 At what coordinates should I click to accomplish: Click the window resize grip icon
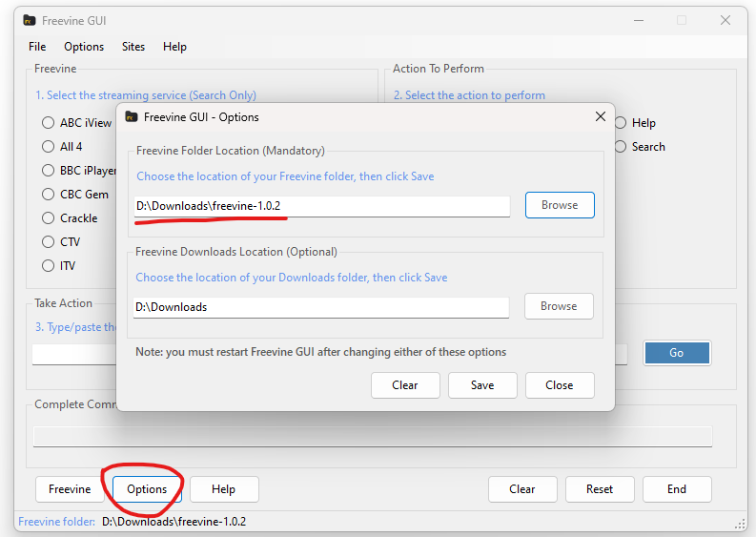(x=740, y=524)
